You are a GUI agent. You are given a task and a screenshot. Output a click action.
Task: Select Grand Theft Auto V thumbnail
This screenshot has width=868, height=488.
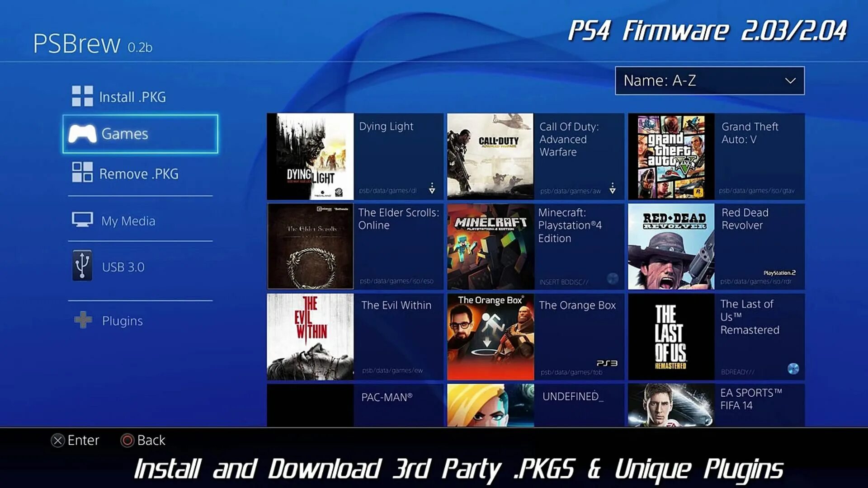click(x=671, y=156)
